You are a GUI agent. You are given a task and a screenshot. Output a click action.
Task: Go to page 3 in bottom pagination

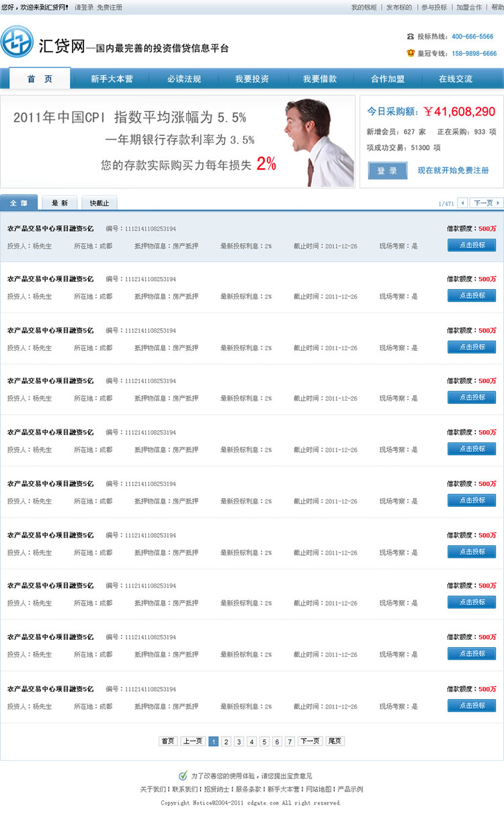(x=239, y=741)
